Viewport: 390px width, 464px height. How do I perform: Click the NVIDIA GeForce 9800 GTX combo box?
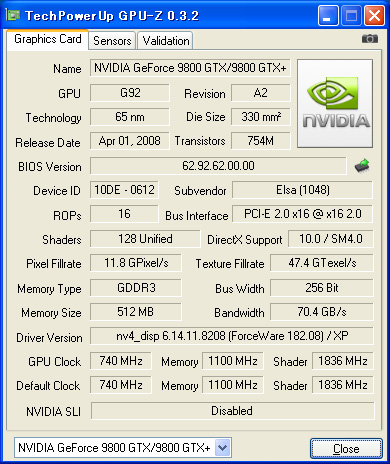coord(123,447)
